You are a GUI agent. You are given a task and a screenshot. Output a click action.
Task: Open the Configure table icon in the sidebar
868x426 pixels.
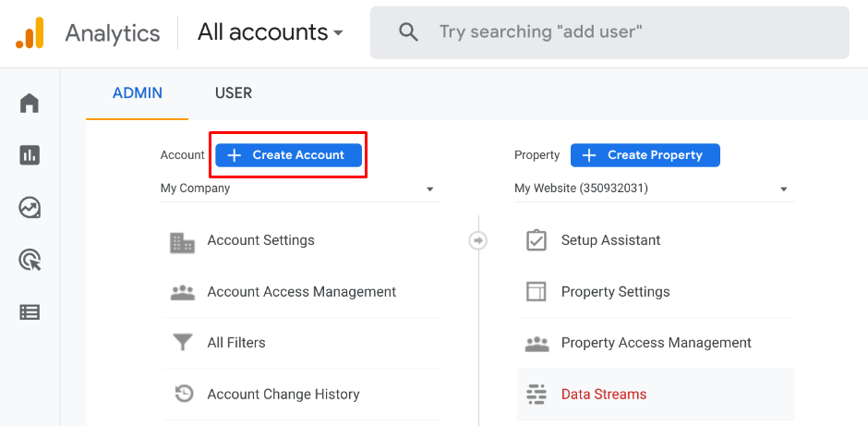click(30, 312)
